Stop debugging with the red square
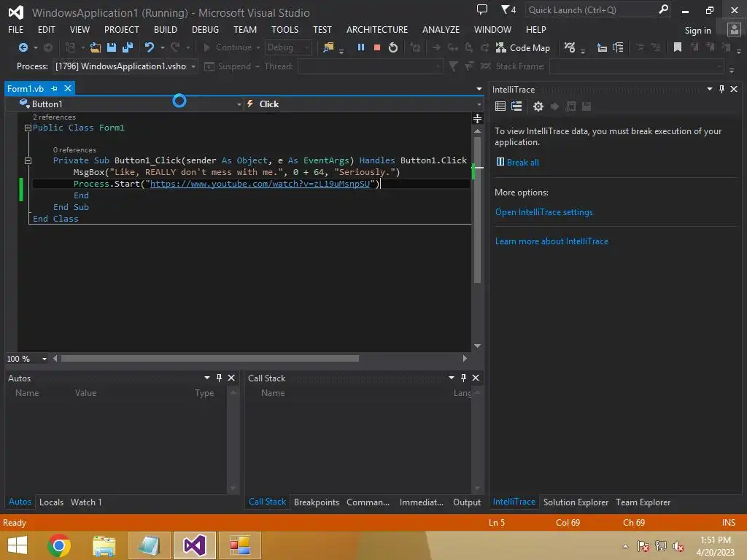This screenshot has width=747, height=560. pyautogui.click(x=377, y=47)
